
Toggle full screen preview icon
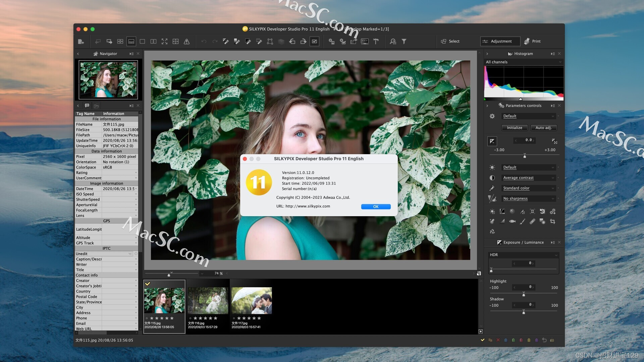pos(164,42)
